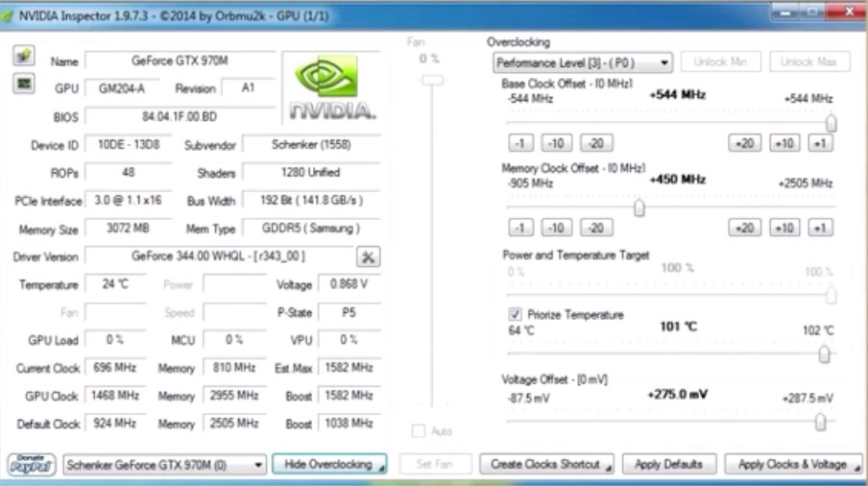Click the Name field GeForce GTX 970M
The height and width of the screenshot is (486, 868).
click(180, 61)
